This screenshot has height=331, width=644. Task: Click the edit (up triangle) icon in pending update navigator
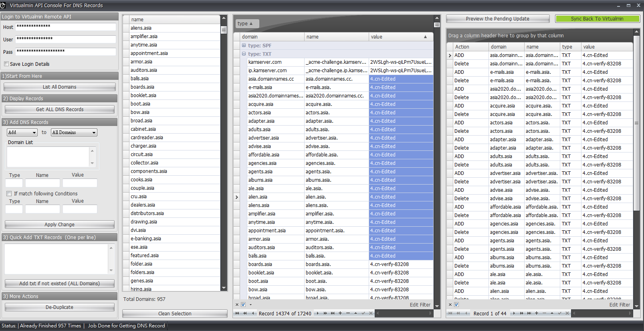pos(552,313)
